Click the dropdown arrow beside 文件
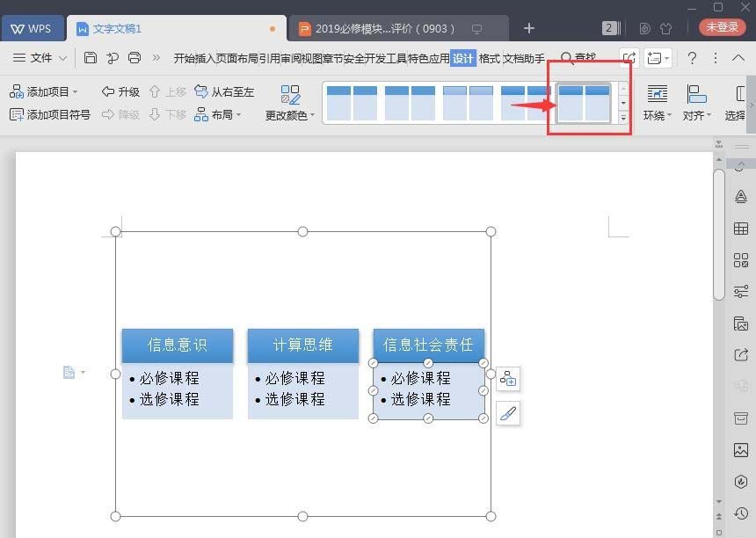The height and width of the screenshot is (538, 756). click(x=62, y=58)
